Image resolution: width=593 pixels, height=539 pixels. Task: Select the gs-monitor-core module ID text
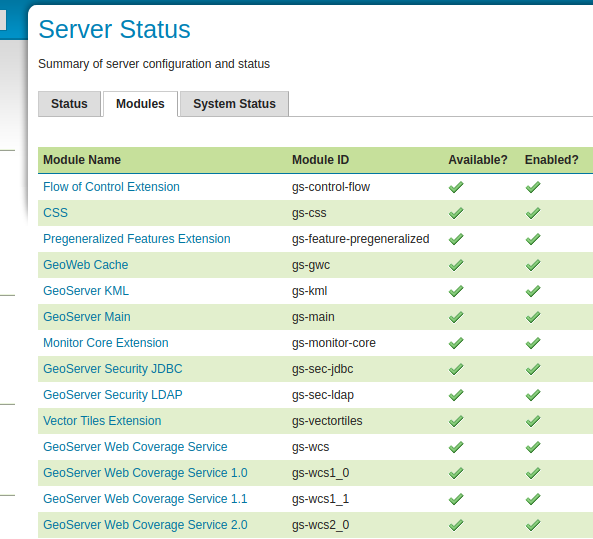click(334, 343)
